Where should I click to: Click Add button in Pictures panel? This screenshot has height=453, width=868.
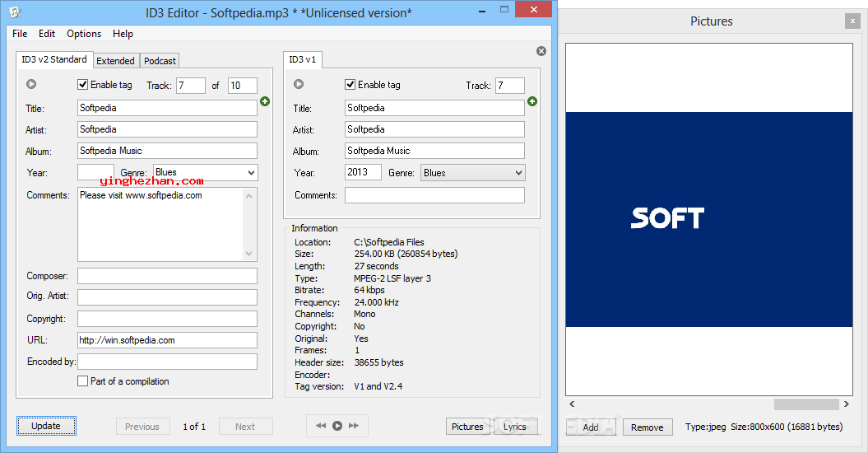[591, 427]
